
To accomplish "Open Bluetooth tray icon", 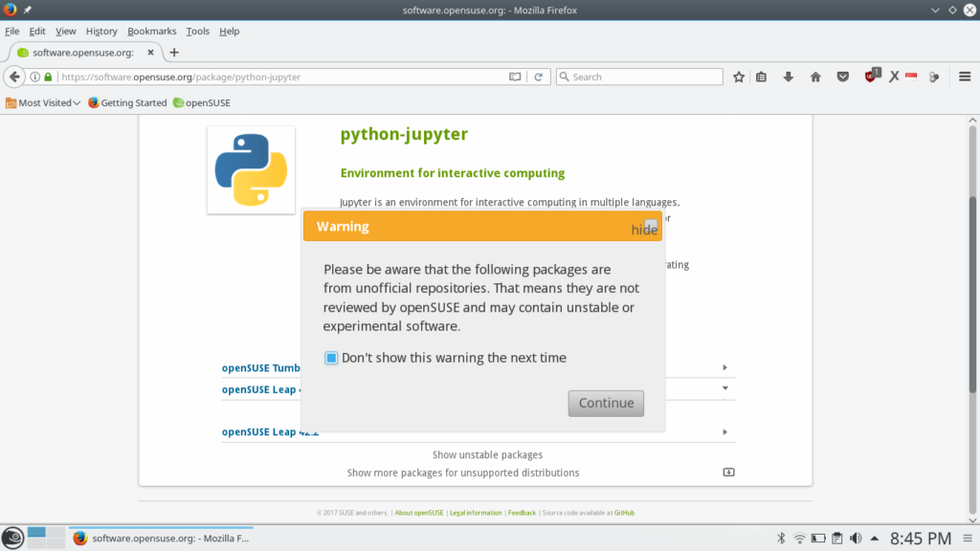I will (781, 538).
